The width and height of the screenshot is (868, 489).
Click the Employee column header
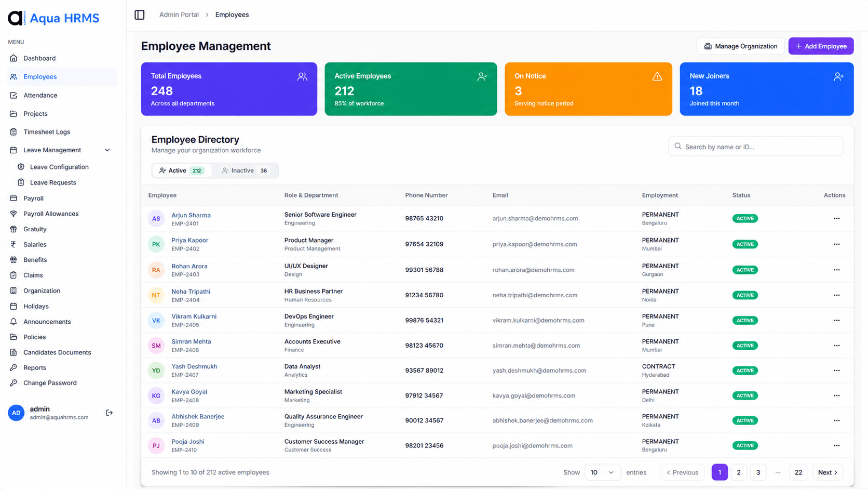point(162,195)
